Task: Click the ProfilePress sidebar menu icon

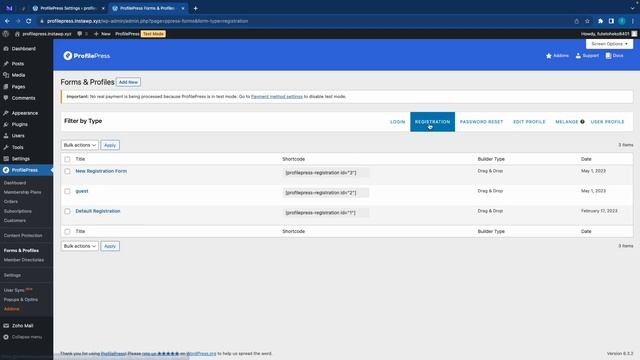Action: [x=6, y=170]
